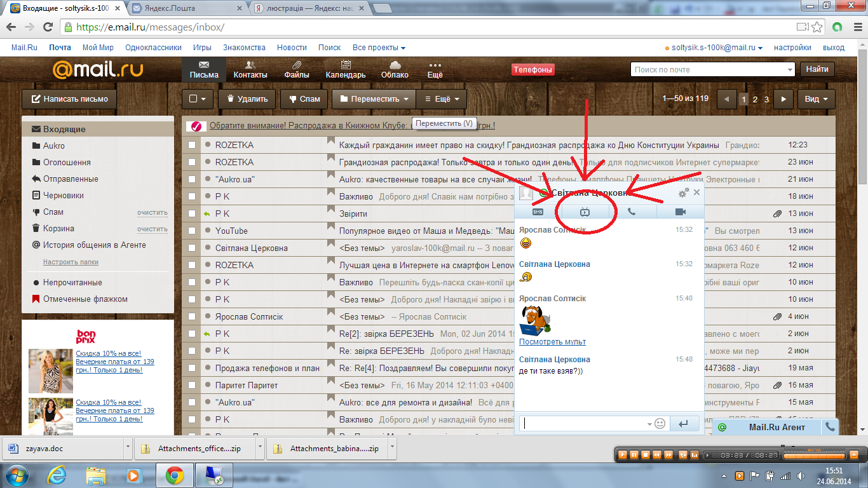Open the Черновики folder
This screenshot has height=488, width=868.
(x=64, y=196)
